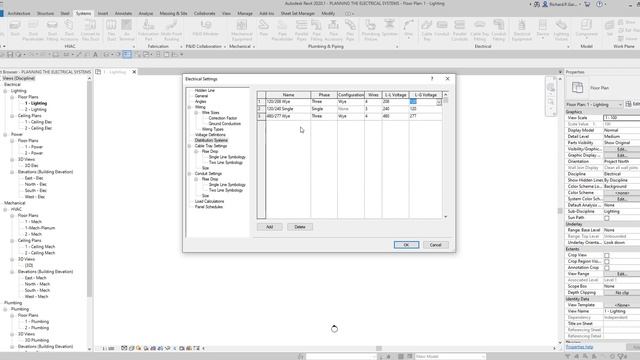
Task: Select Hidden Line in settings tree
Action: (204, 90)
